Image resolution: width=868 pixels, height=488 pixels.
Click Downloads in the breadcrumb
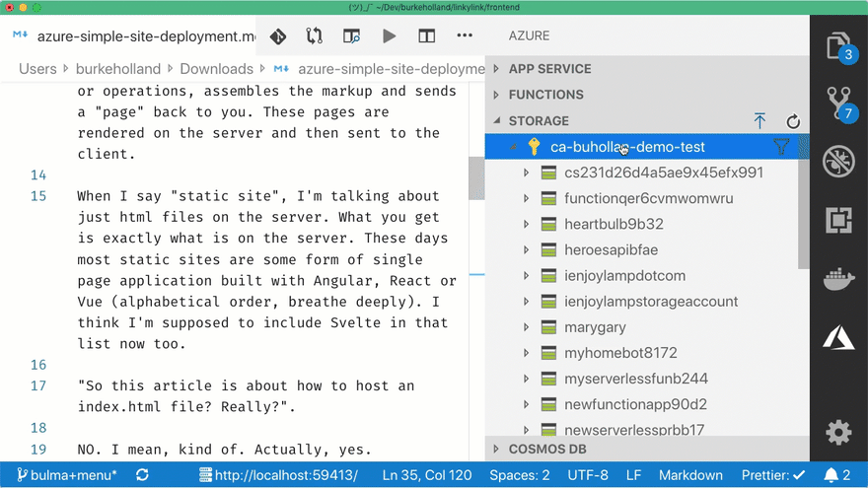click(216, 69)
